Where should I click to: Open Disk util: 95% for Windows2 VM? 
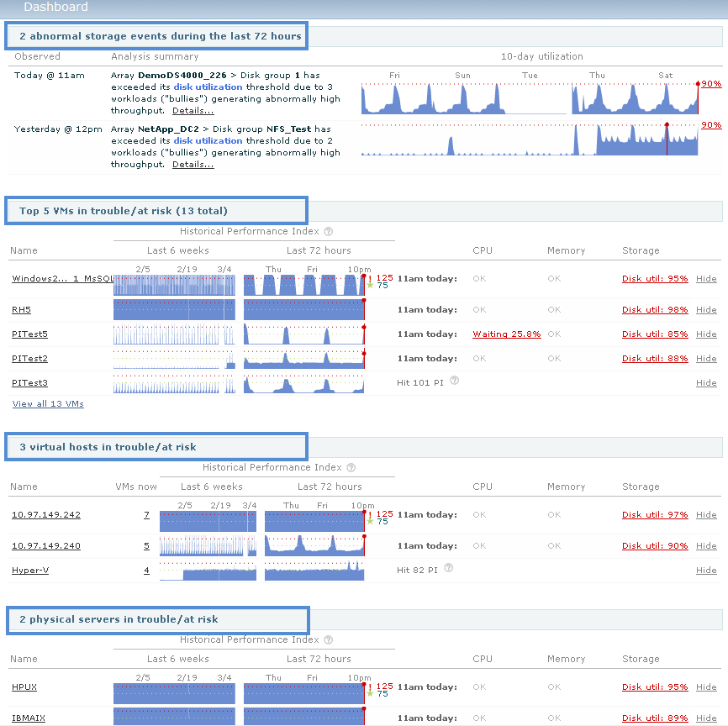point(655,278)
